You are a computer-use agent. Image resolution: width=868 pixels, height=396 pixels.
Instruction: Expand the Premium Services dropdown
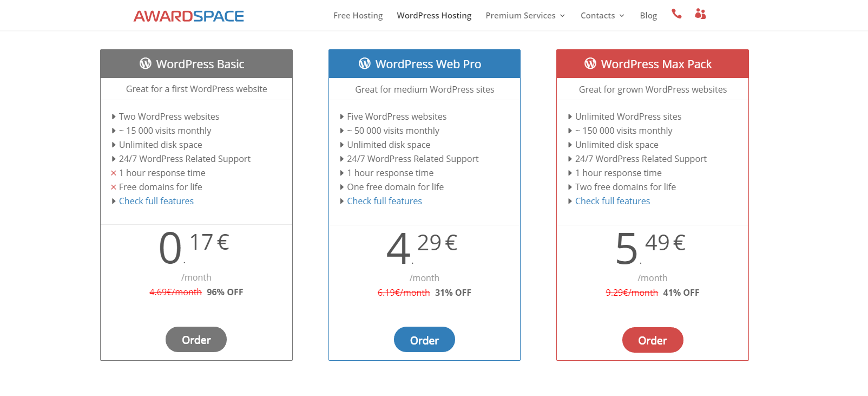click(x=521, y=15)
